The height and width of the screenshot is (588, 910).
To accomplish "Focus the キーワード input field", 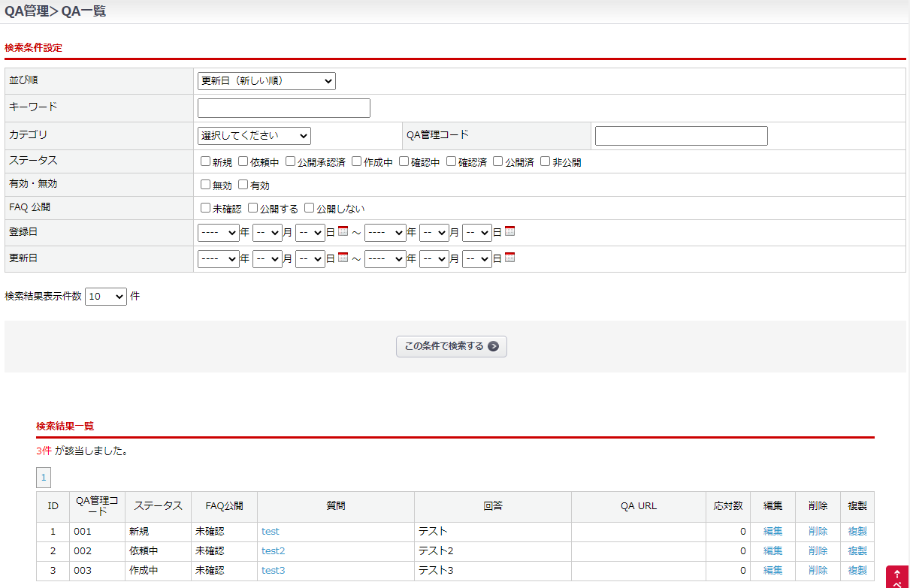I will (283, 108).
